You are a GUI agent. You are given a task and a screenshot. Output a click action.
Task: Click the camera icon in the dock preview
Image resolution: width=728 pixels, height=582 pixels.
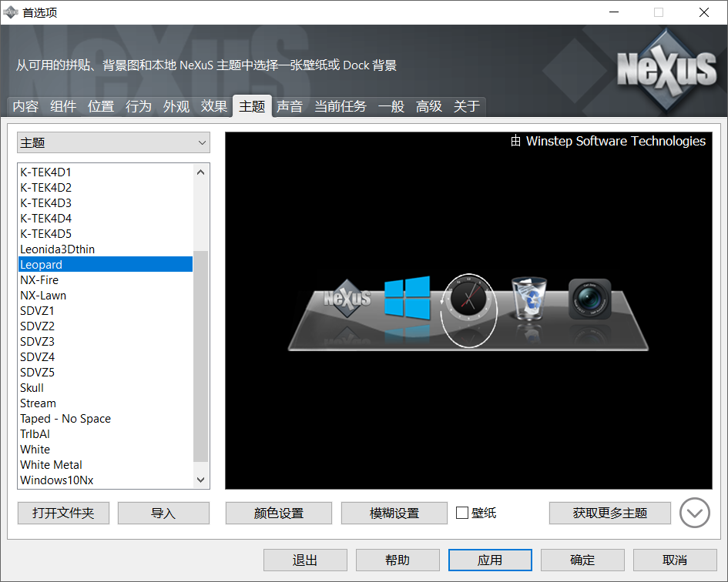[589, 297]
